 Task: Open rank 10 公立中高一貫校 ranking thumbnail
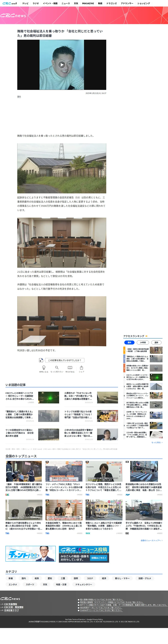pos(156,435)
